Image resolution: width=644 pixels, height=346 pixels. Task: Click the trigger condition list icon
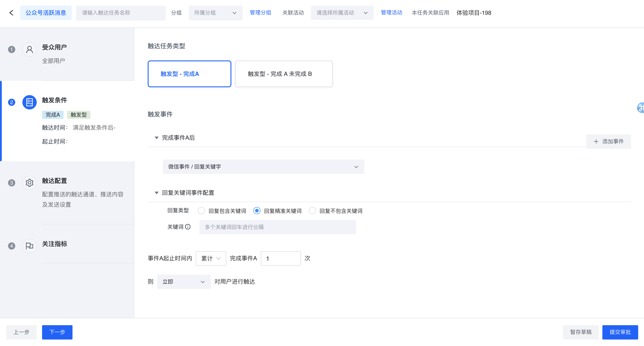click(x=30, y=102)
